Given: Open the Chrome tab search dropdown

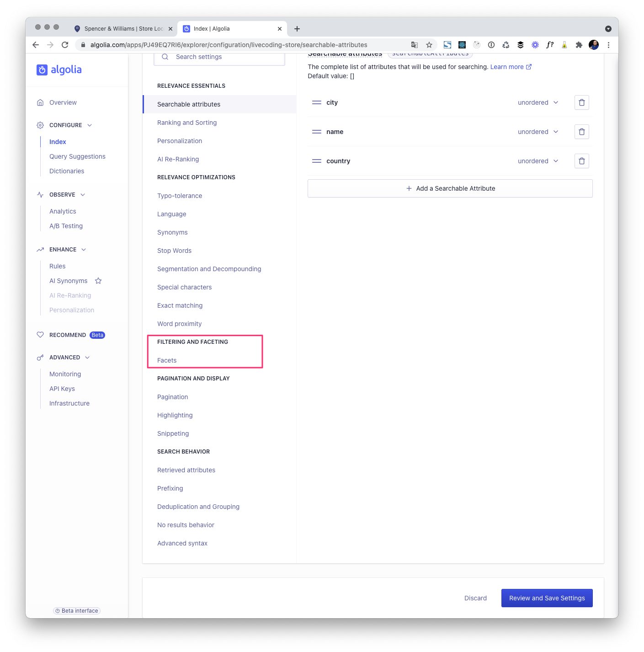Looking at the screenshot, I should (608, 29).
